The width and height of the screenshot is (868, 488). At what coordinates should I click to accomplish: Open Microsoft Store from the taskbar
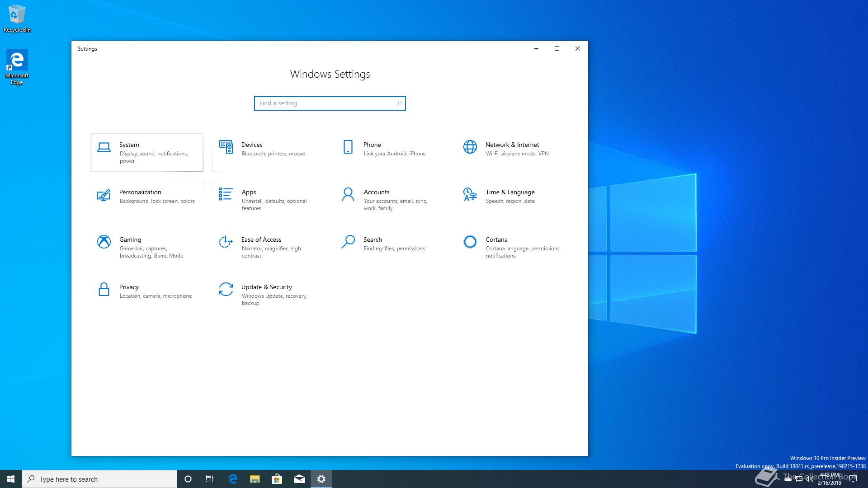click(x=277, y=479)
